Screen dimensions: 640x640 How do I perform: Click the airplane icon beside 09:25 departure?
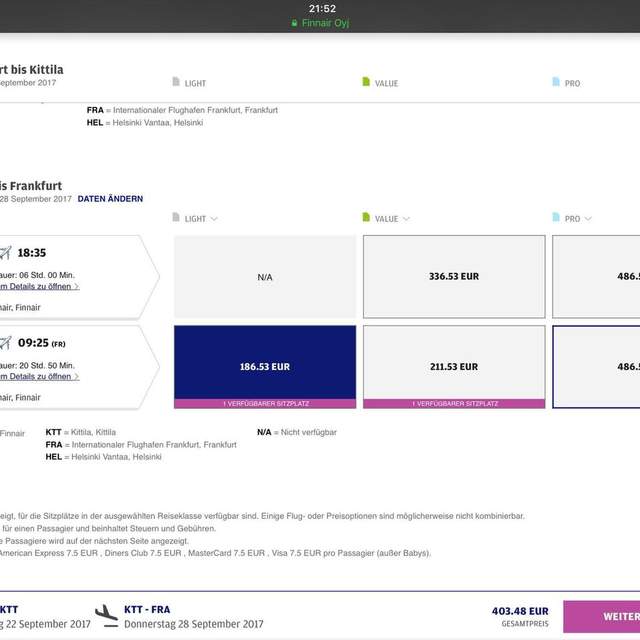point(5,343)
